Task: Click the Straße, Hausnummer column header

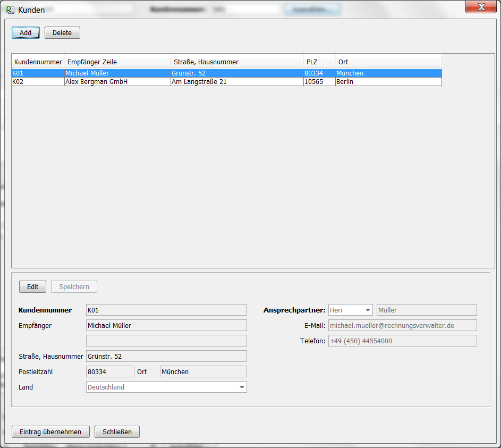Action: point(236,62)
